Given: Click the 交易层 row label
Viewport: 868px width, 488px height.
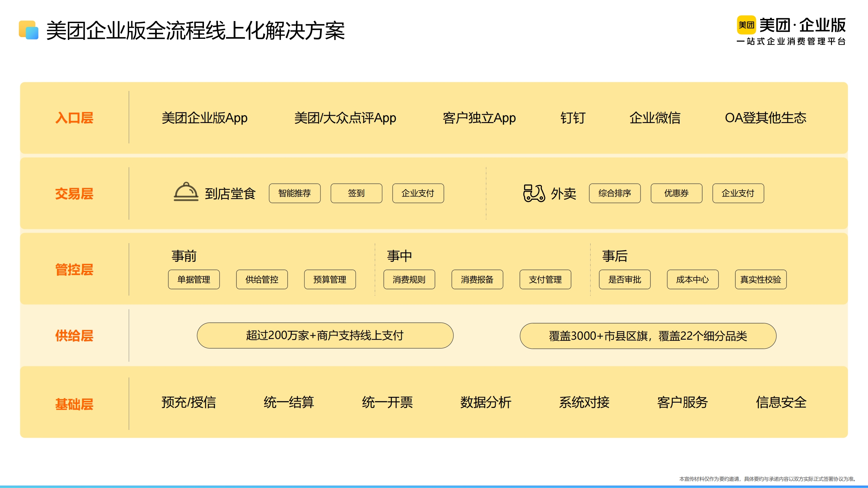Looking at the screenshot, I should [74, 193].
